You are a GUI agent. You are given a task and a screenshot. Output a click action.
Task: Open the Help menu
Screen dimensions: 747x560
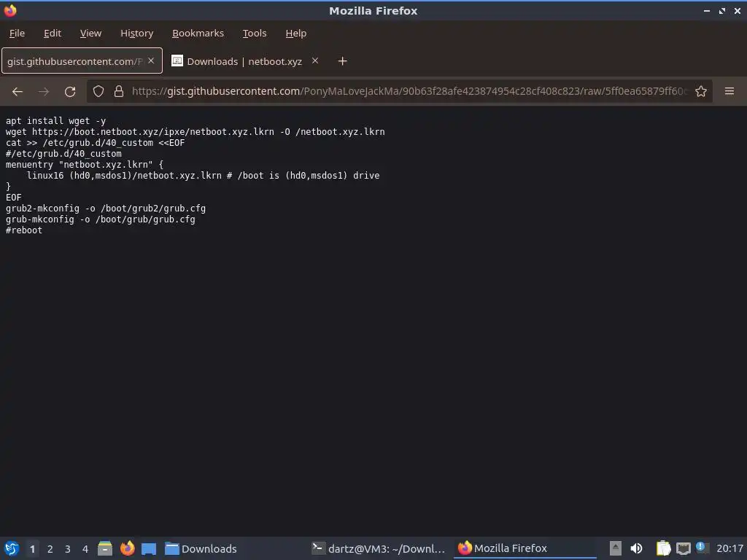pos(296,34)
